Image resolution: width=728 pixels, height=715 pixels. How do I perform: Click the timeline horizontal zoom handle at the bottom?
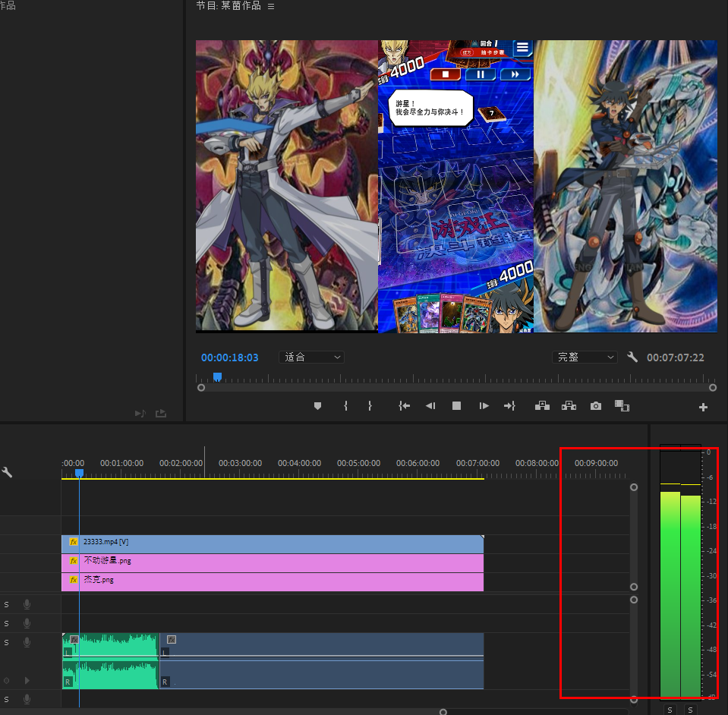443,712
